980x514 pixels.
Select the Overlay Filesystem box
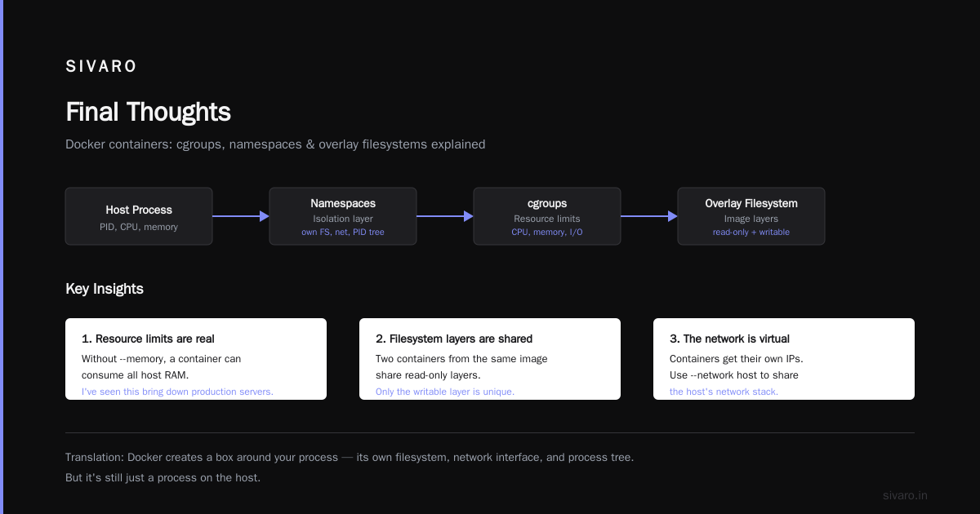(751, 216)
